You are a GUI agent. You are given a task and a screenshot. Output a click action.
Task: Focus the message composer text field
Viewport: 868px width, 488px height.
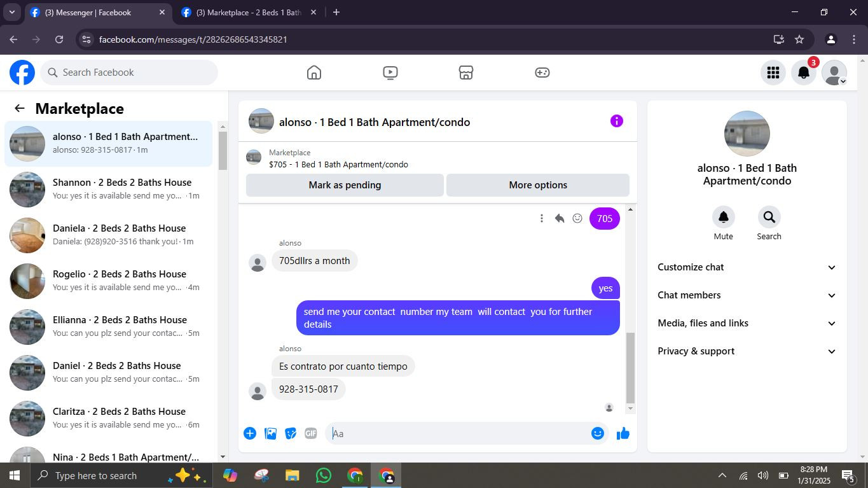(458, 433)
